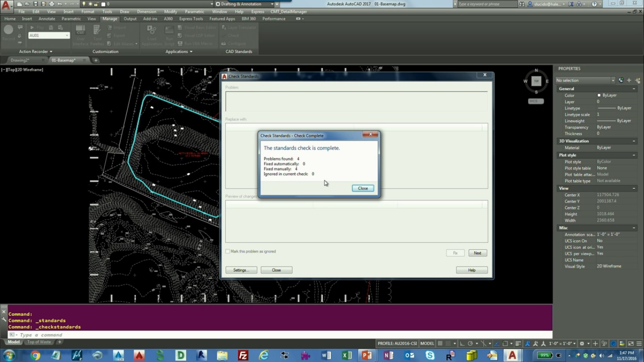Click the Settings button in Check Standards

coord(241,270)
